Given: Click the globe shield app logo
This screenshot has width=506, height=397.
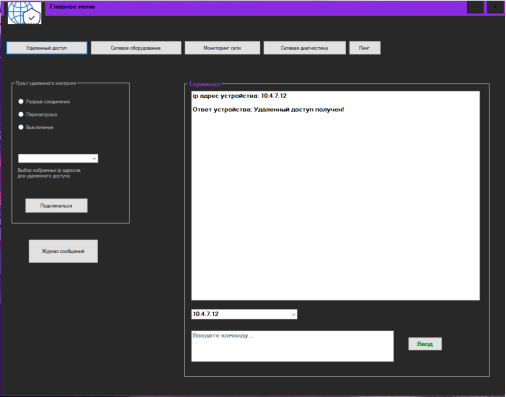Looking at the screenshot, I should pos(24,13).
